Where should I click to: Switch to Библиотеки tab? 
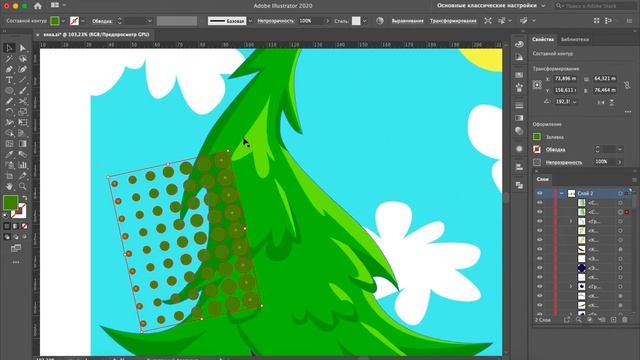tap(575, 39)
